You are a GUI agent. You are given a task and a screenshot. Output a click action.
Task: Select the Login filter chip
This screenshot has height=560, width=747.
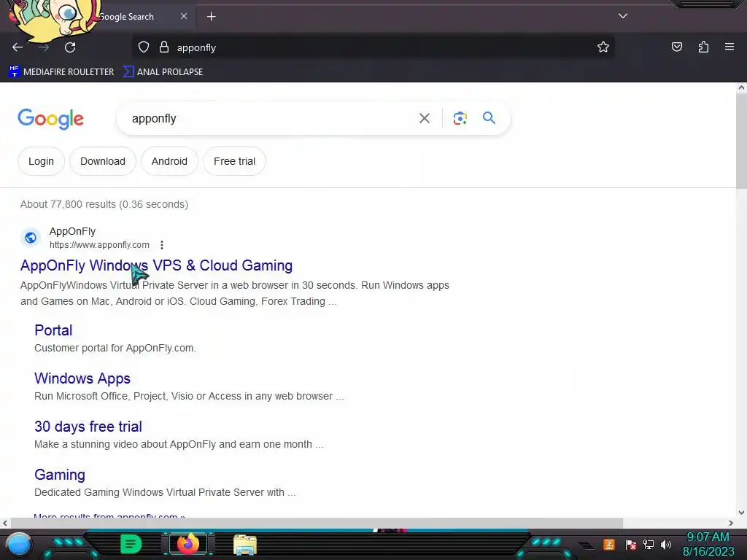[41, 161]
